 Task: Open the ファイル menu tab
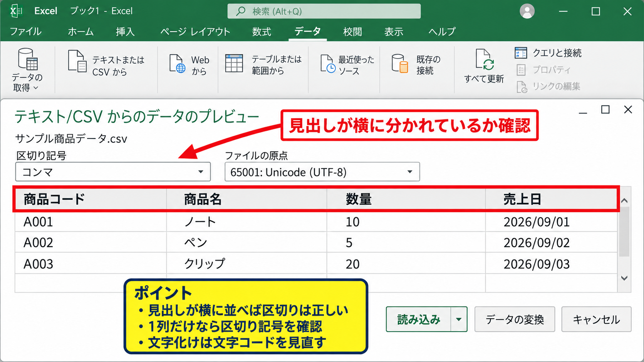pyautogui.click(x=25, y=32)
